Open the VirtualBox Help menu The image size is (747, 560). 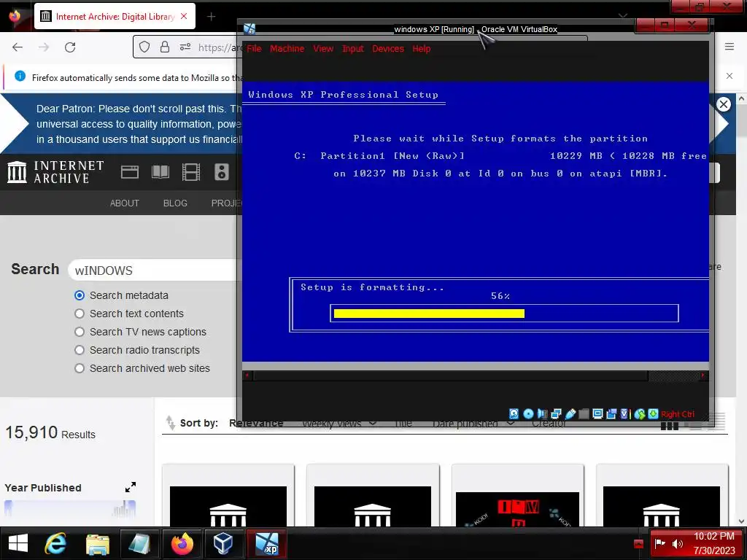[421, 49]
